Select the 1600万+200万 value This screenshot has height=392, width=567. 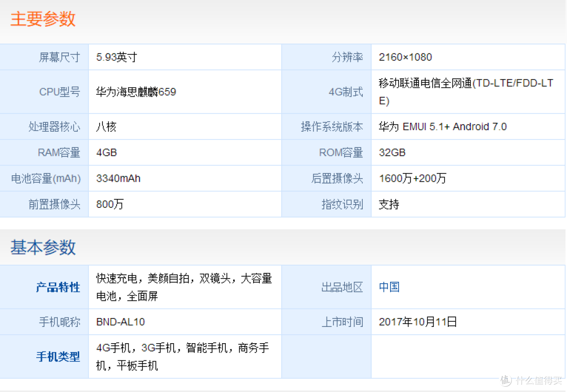click(413, 178)
